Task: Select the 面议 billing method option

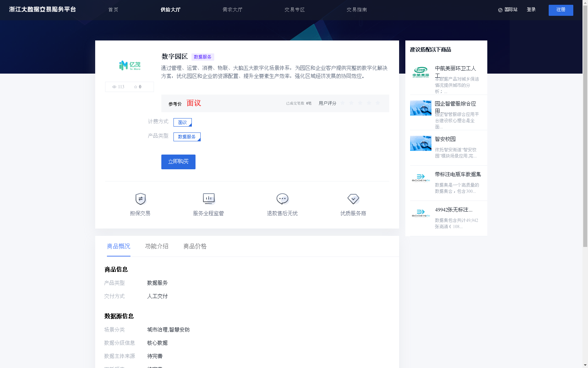Action: click(x=183, y=122)
